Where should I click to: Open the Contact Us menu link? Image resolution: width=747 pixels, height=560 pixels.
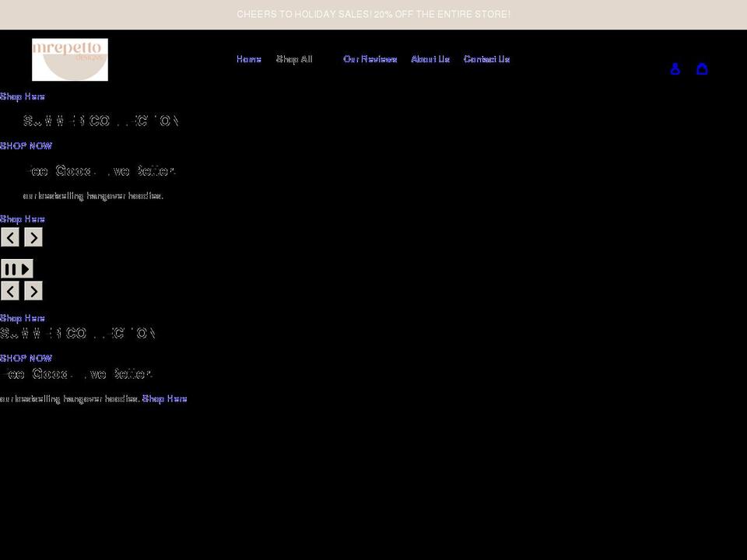(486, 59)
